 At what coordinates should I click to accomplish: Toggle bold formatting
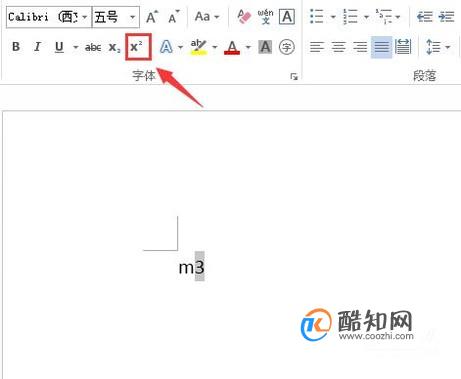pos(16,47)
